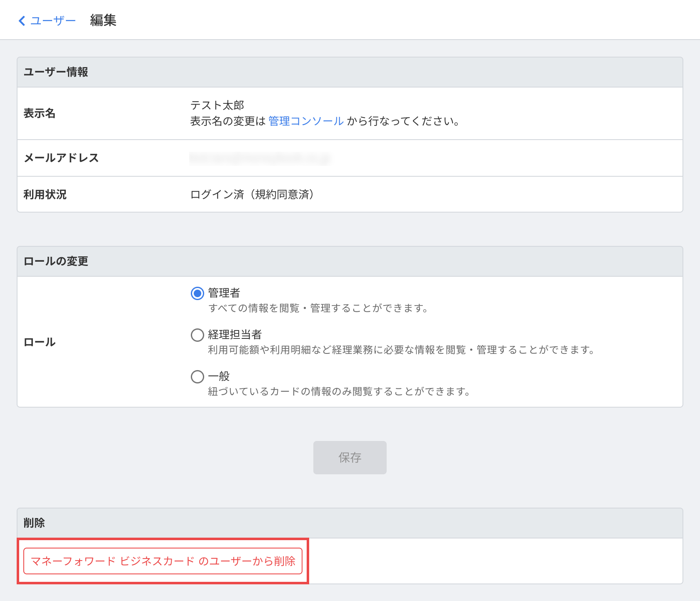
Task: Click the 編集 page title
Action: coord(103,20)
